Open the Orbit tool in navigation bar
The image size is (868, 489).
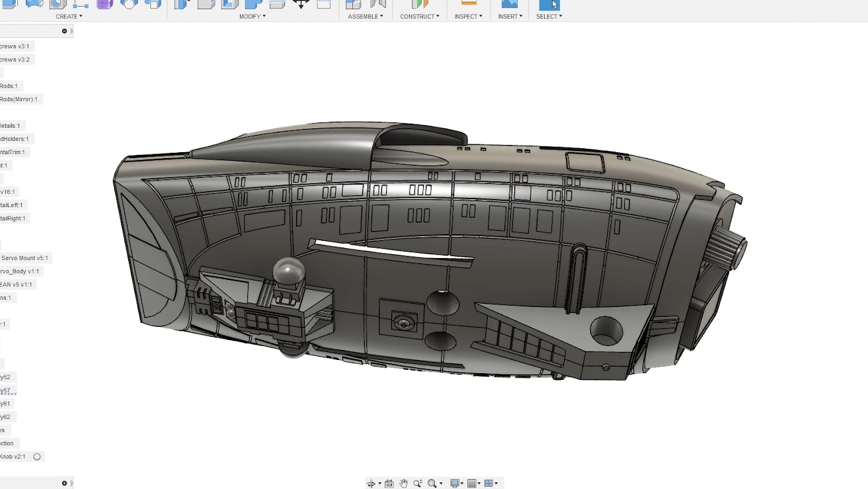click(371, 483)
